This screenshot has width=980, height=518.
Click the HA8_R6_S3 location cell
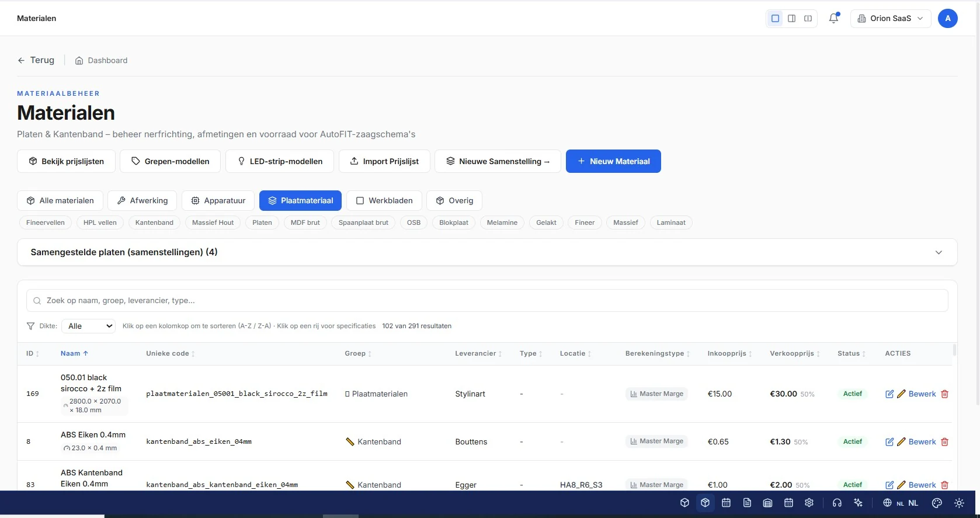coord(581,485)
